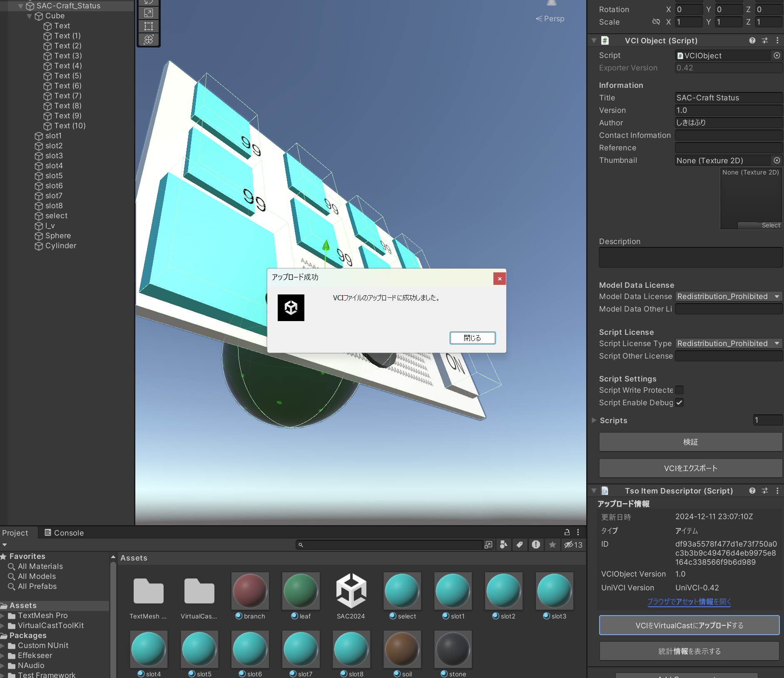Screen dimensions: 784x678
Task: Click the Project panel lock icon
Action: point(567,532)
